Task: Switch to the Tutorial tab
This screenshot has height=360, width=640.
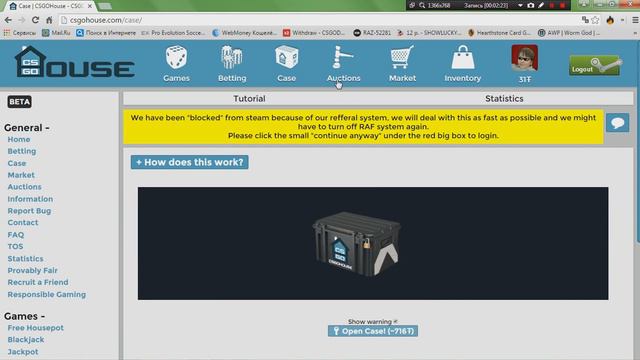Action: tap(249, 98)
